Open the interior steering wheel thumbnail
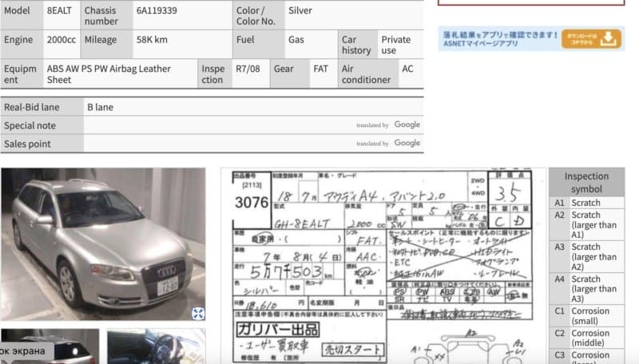Viewport: 639px width, 364px height. [156, 346]
